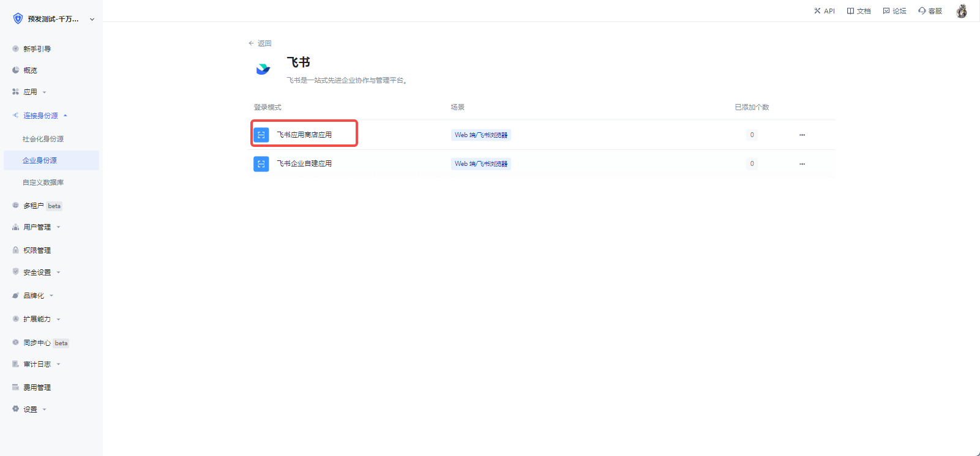Click the Web 端/飞书浏览器 tag in first row
Screen dimensions: 980x456
click(481, 135)
